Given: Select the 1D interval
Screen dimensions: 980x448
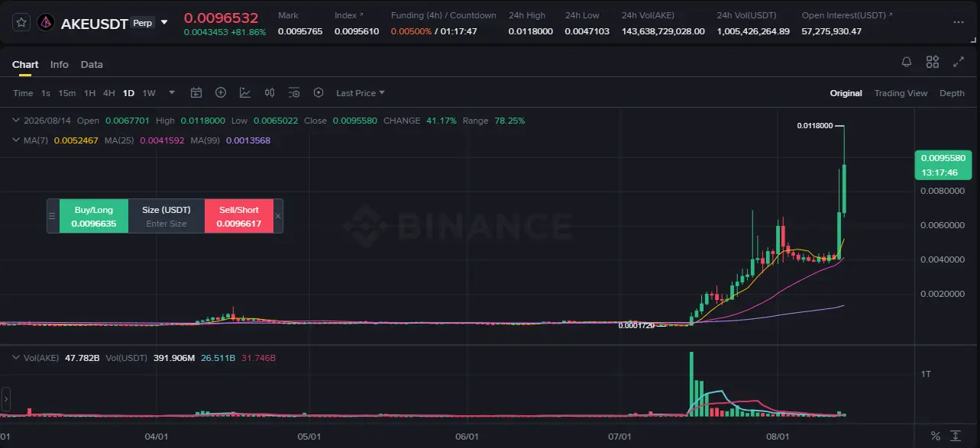Looking at the screenshot, I should click(128, 93).
